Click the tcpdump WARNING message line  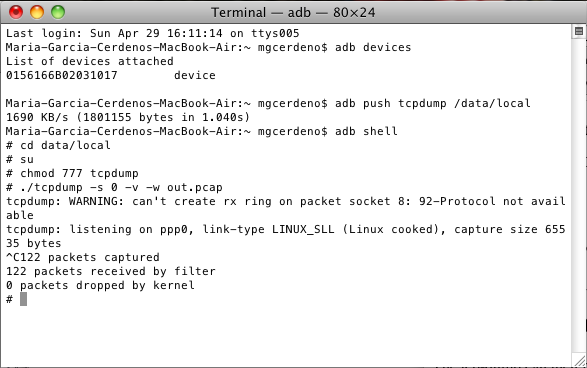(x=286, y=209)
